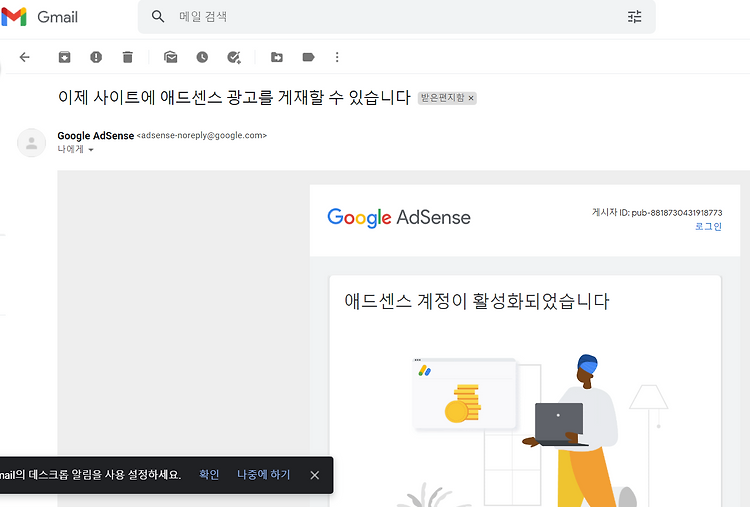Mark email as unread
750x507 pixels.
click(x=171, y=57)
